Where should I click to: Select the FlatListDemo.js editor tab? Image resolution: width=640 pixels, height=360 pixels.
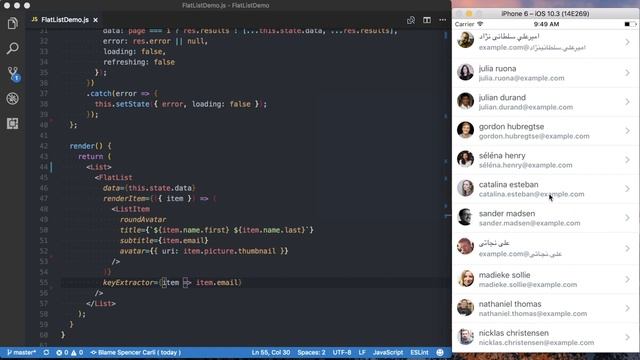coord(65,20)
